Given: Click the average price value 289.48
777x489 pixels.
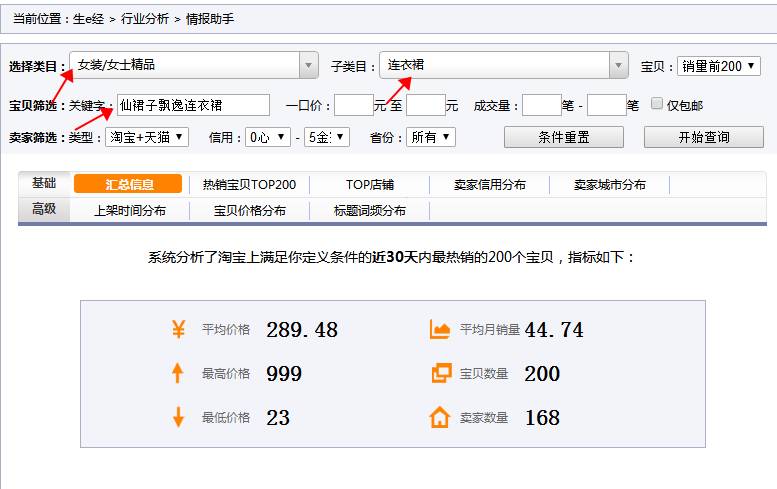Looking at the screenshot, I should click(x=302, y=330).
